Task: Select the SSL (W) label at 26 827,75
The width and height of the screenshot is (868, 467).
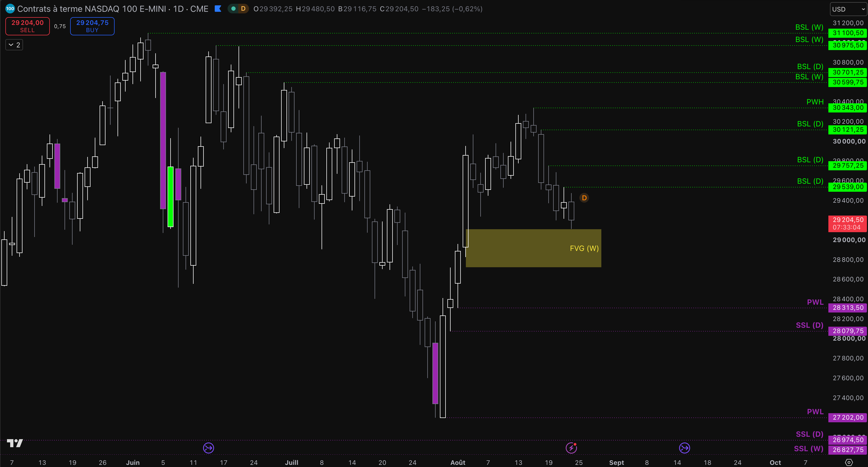Action: [x=808, y=449]
